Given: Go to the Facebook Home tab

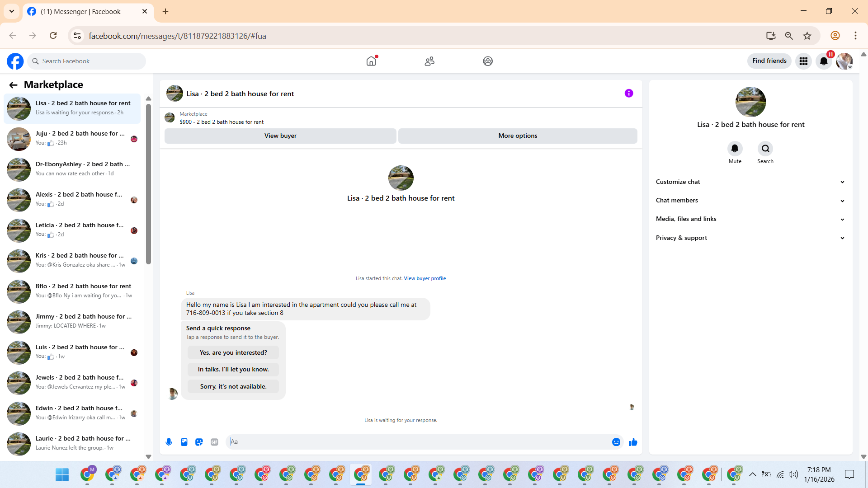Looking at the screenshot, I should tap(371, 61).
